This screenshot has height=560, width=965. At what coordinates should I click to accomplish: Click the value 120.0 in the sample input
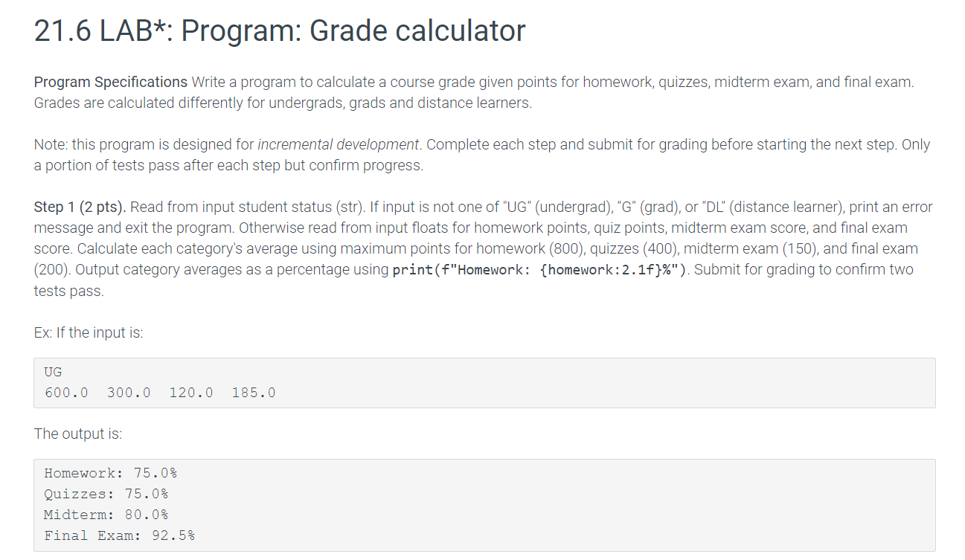(x=191, y=393)
